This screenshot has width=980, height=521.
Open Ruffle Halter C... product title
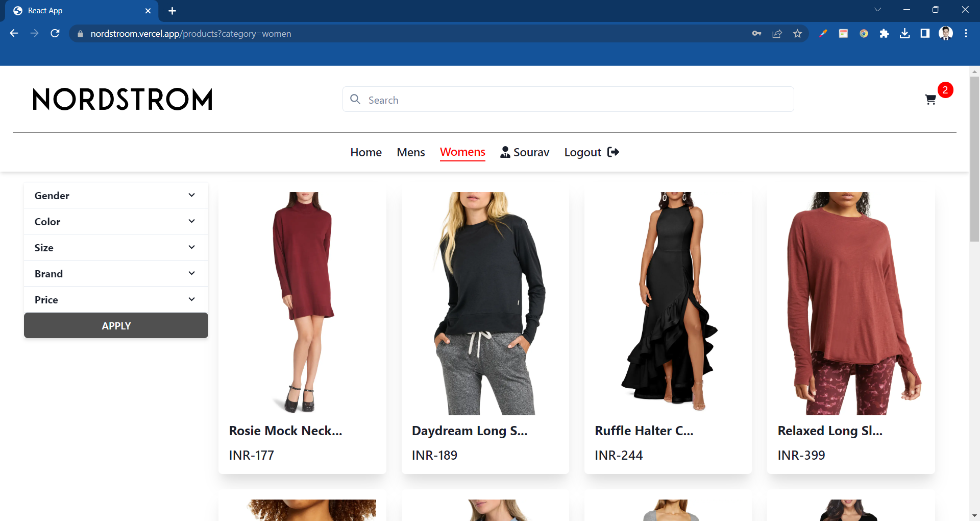coord(644,431)
